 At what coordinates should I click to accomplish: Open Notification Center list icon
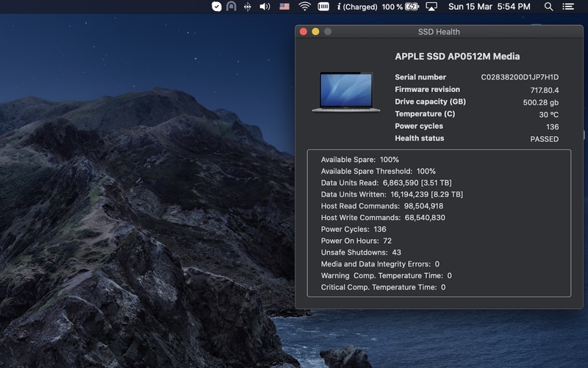click(568, 7)
